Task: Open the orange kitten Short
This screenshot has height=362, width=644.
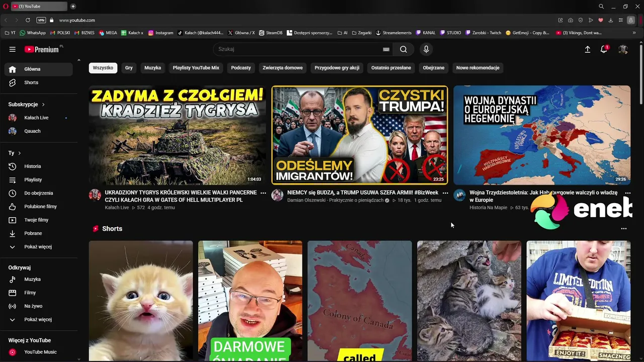Action: [x=141, y=301]
